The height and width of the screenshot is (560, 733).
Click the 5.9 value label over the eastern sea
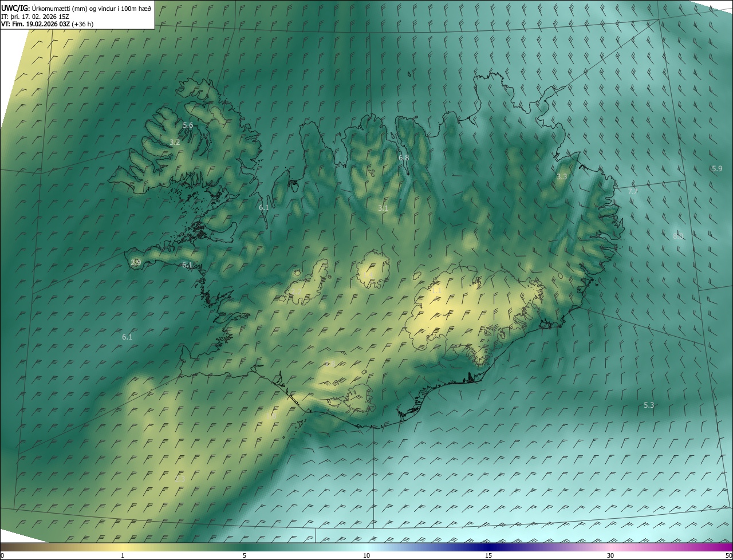(717, 168)
